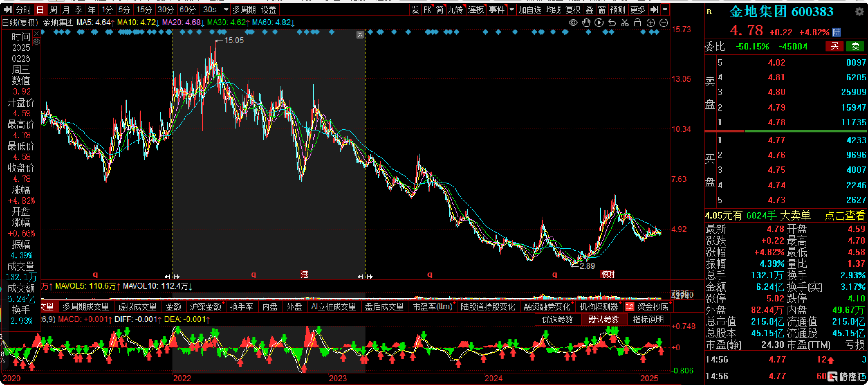The height and width of the screenshot is (385, 868).
Task: Open the PK comparison tool
Action: pyautogui.click(x=427, y=9)
